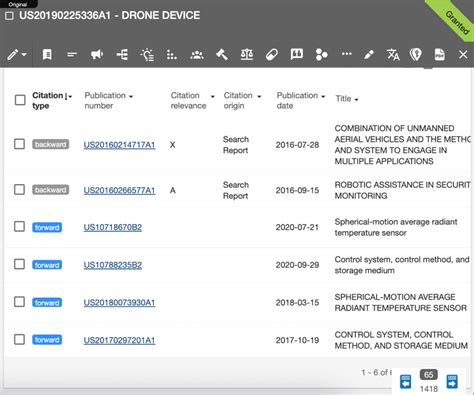This screenshot has height=395, width=474.
Task: Open patent link US20180073930A1
Action: 119,303
